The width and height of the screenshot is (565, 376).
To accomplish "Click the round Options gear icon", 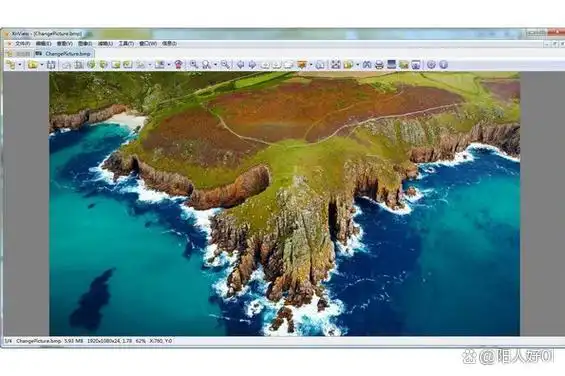I will [x=431, y=65].
